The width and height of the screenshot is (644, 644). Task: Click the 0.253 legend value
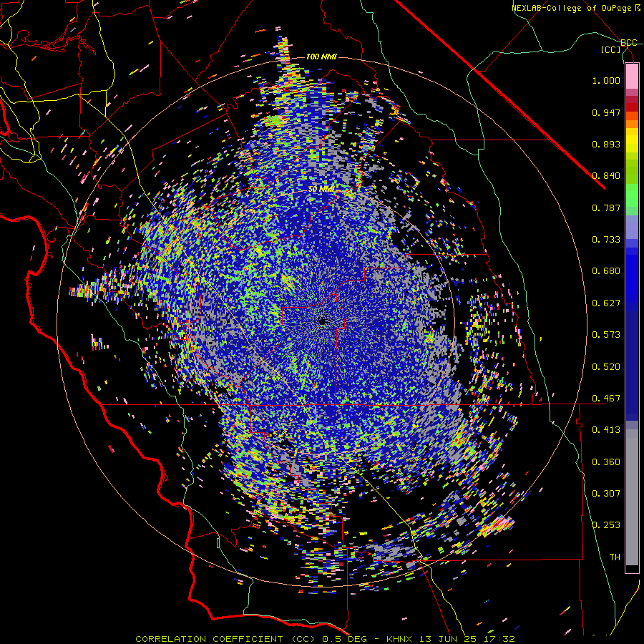[x=606, y=525]
